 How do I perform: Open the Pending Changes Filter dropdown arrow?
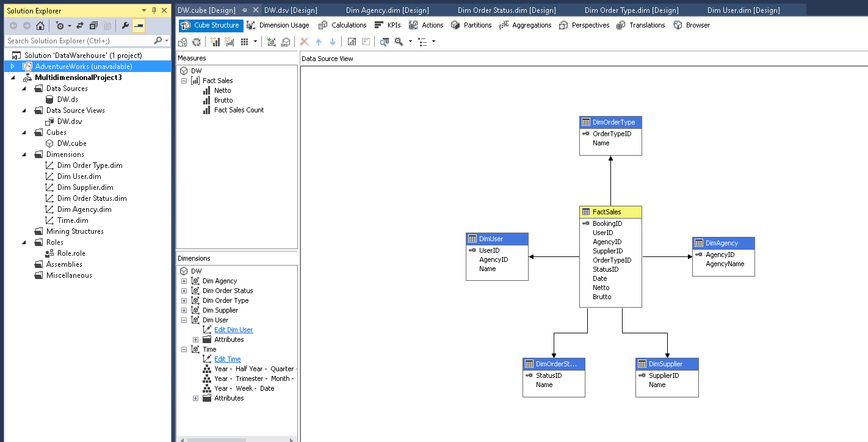(x=70, y=26)
